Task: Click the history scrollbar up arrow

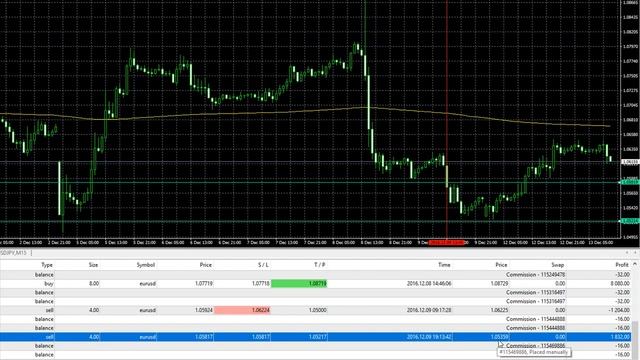Action: (635, 264)
